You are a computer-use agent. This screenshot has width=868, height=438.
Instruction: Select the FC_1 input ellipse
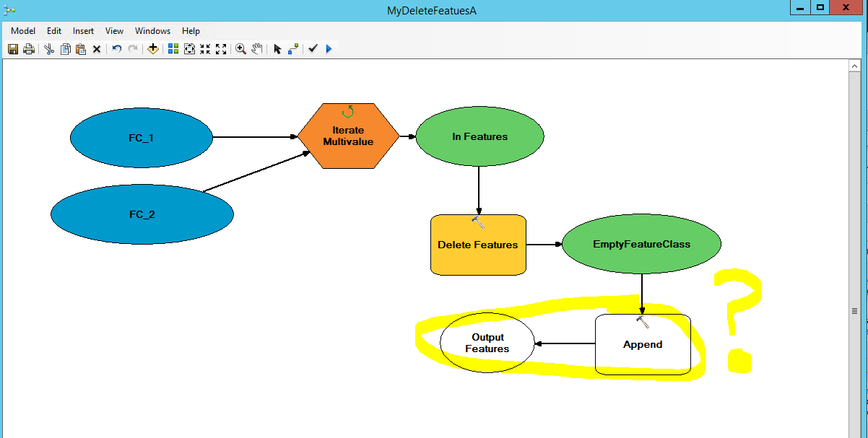[142, 137]
